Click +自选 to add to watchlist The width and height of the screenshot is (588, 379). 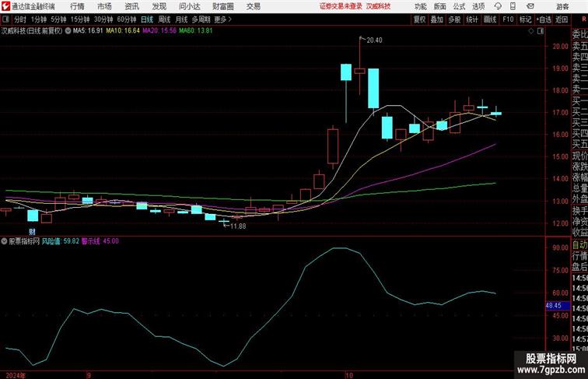(544, 19)
